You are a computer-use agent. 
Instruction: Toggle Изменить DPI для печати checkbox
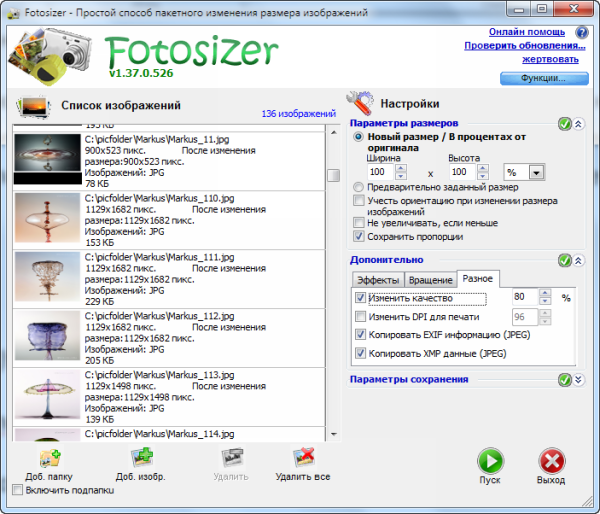(361, 316)
